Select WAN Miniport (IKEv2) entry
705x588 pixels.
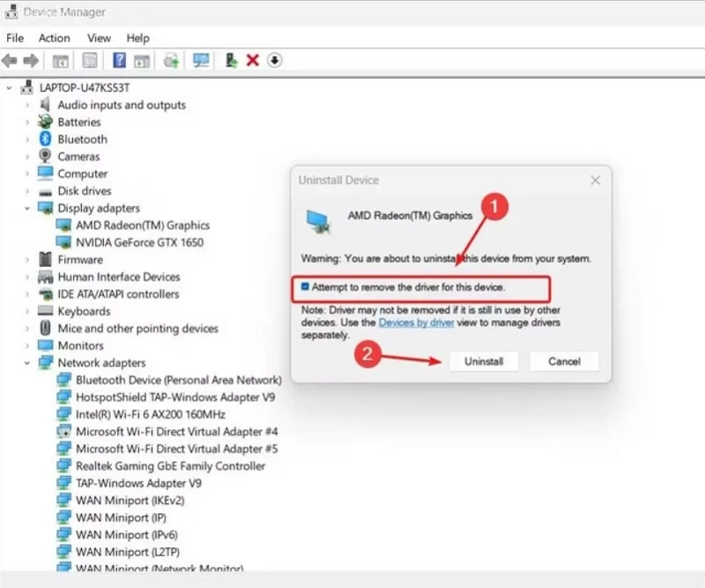[130, 500]
